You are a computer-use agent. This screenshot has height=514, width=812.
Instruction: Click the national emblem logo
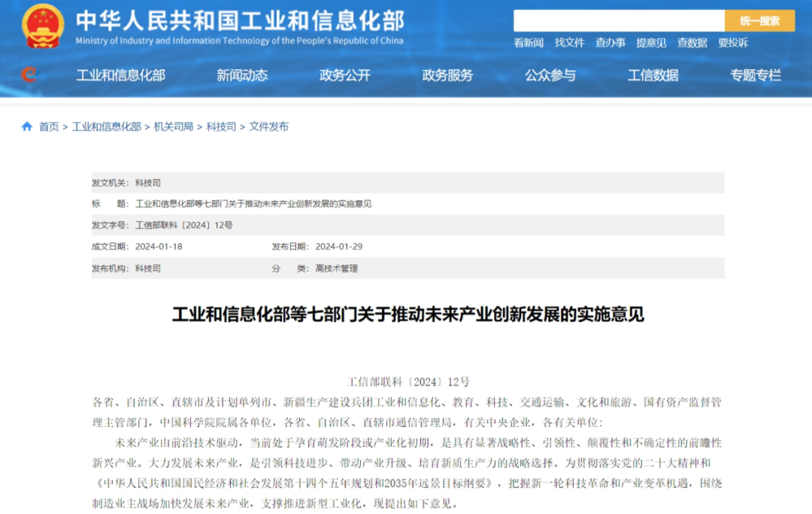pyautogui.click(x=43, y=26)
